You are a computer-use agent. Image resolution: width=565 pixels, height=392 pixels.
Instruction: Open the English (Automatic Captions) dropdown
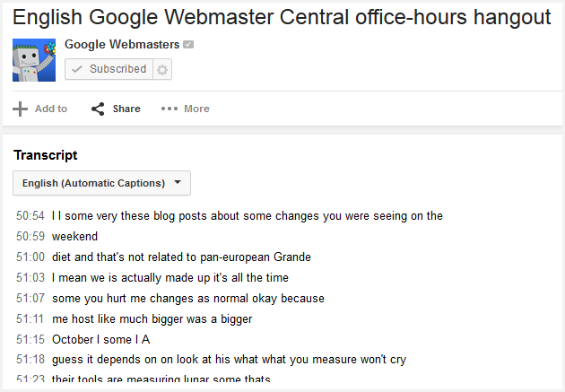click(x=93, y=183)
